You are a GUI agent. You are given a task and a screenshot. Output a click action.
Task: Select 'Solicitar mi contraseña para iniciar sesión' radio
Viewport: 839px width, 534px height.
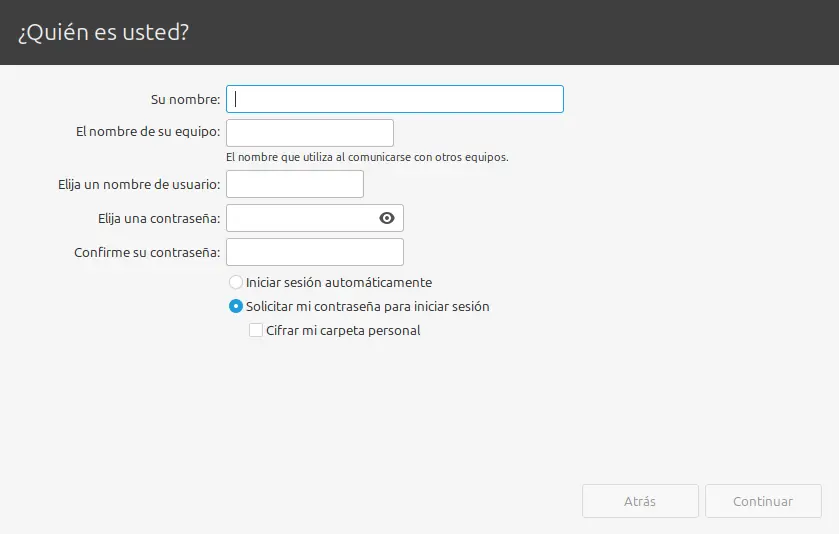(x=236, y=307)
